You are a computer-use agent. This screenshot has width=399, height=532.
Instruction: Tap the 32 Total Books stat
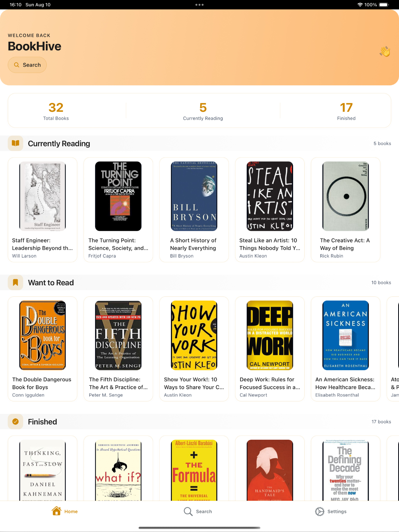click(x=56, y=111)
